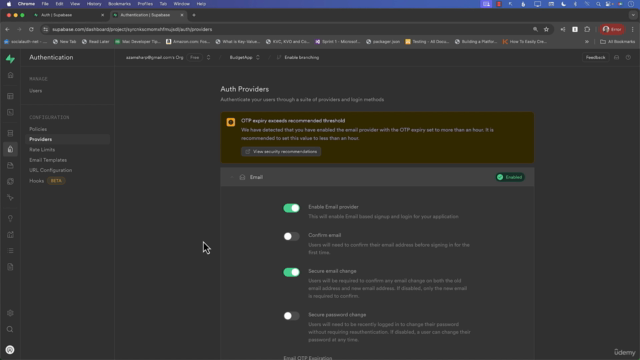Open the History menu
The width and height of the screenshot is (640, 360).
pos(94,4)
